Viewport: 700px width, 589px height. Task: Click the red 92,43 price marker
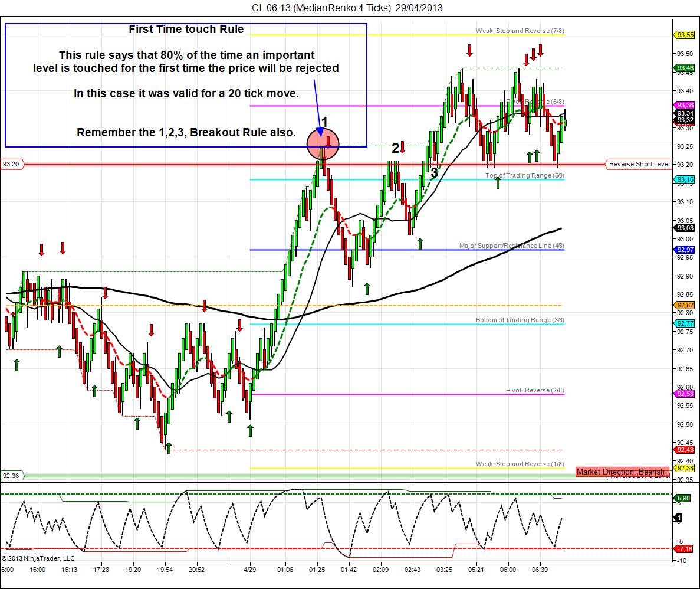tap(685, 450)
